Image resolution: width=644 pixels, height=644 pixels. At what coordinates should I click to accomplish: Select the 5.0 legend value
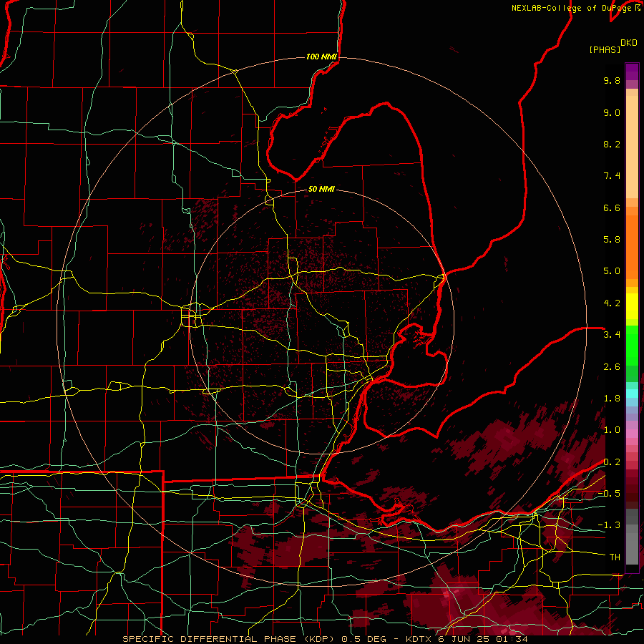point(612,271)
